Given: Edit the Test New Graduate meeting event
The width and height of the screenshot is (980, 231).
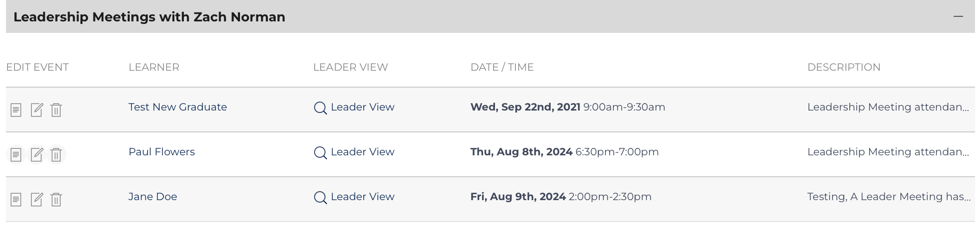Looking at the screenshot, I should (36, 110).
